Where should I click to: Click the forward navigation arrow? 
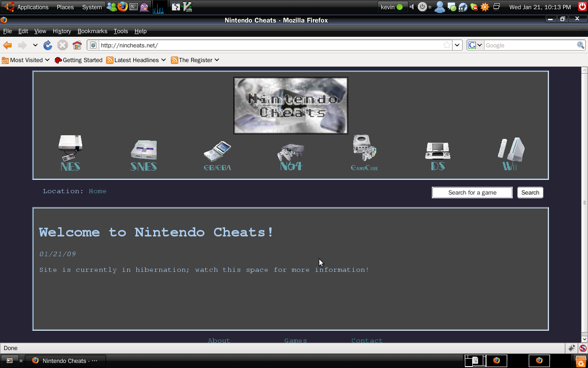[22, 45]
